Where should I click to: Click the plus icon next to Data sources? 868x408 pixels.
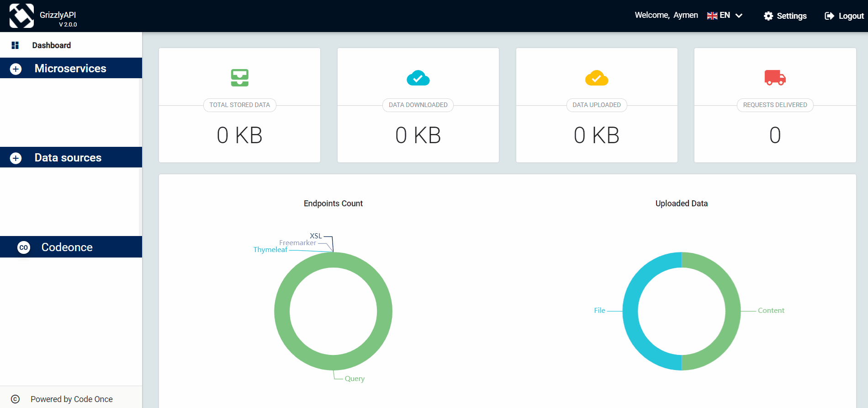(16, 158)
